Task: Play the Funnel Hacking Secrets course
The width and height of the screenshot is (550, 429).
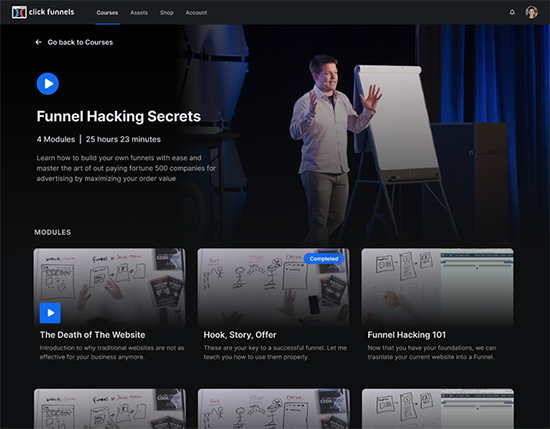Action: 48,83
